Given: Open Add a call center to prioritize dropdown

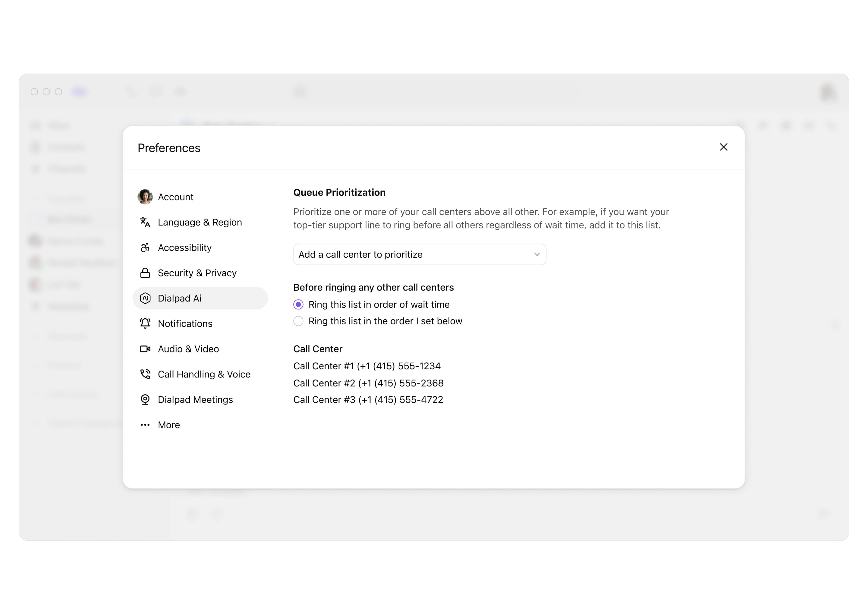Looking at the screenshot, I should pyautogui.click(x=420, y=254).
